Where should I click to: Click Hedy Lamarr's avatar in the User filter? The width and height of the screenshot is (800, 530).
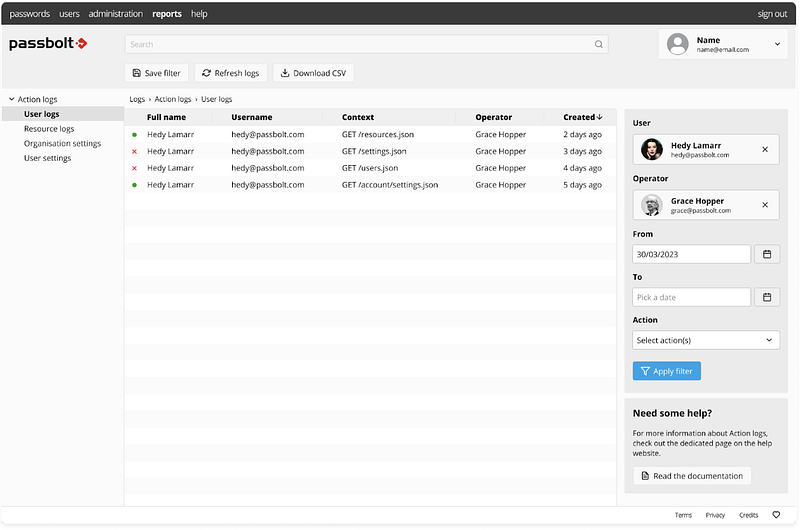pyautogui.click(x=652, y=149)
